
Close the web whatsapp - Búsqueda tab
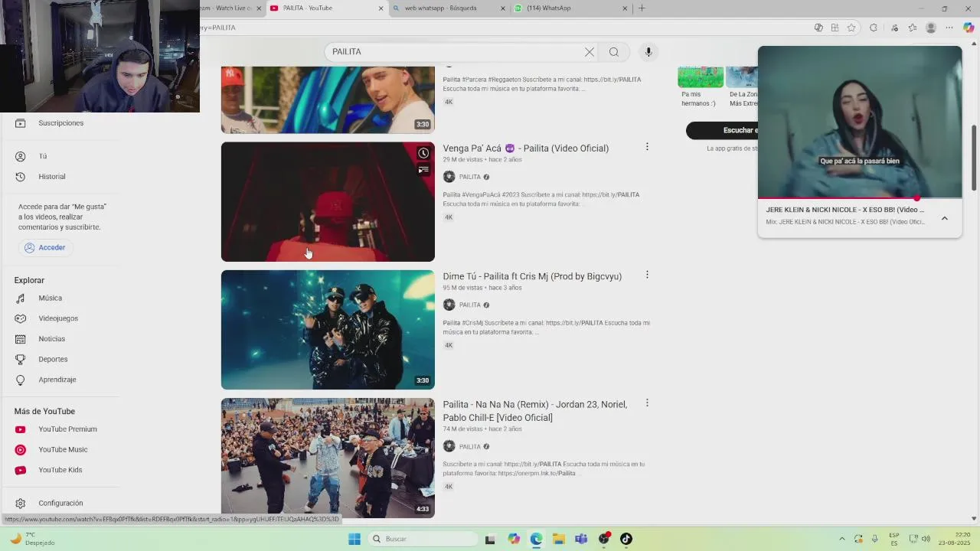tap(503, 8)
